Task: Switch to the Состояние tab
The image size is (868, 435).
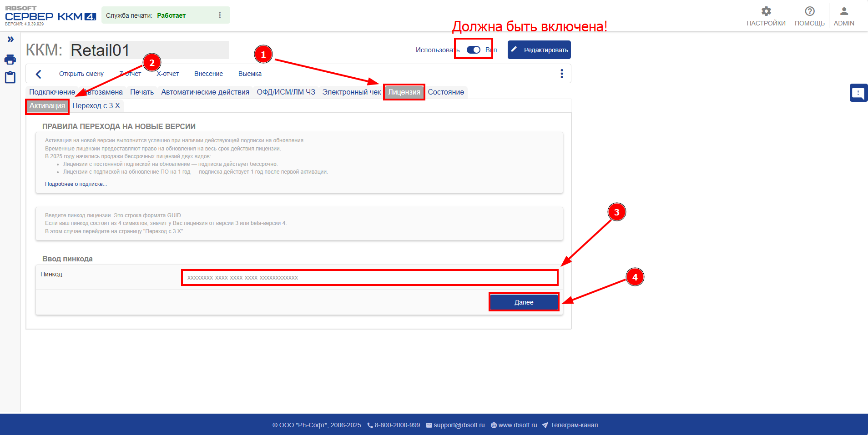Action: 446,92
